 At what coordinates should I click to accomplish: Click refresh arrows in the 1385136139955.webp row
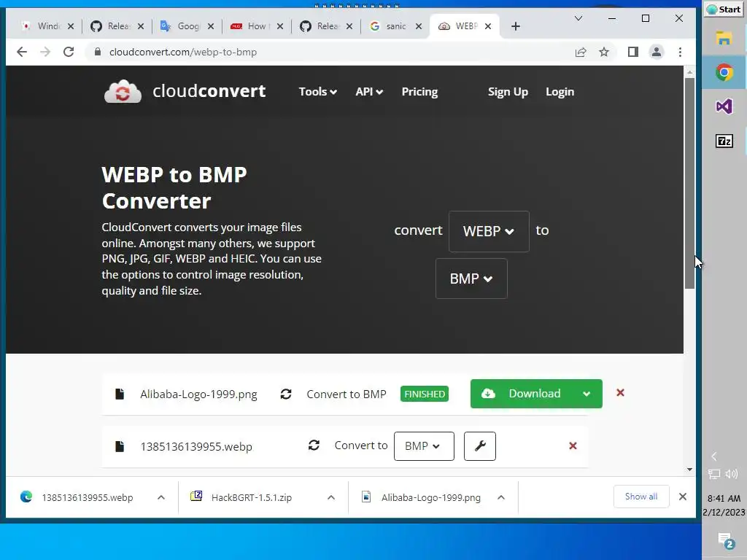(314, 446)
